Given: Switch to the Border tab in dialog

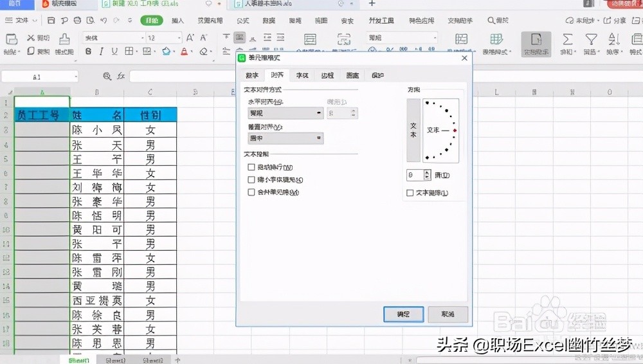Looking at the screenshot, I should point(327,75).
